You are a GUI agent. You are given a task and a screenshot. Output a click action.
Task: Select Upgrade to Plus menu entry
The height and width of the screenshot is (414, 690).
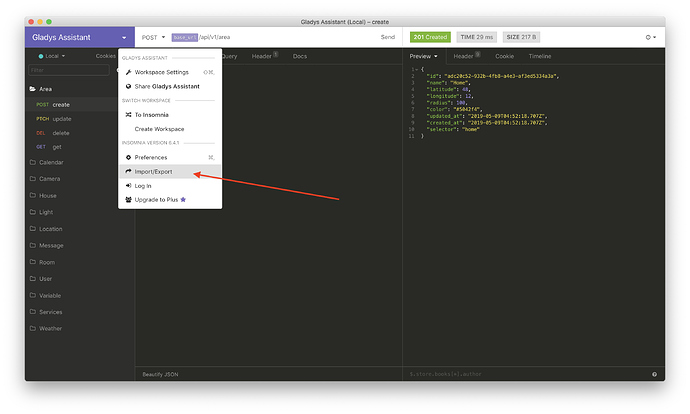(170, 200)
